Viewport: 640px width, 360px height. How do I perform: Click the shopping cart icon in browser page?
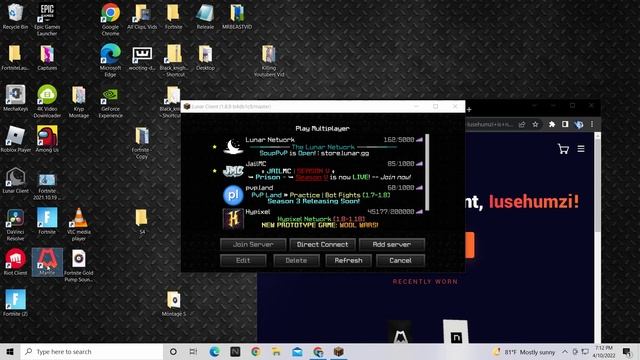coord(563,149)
